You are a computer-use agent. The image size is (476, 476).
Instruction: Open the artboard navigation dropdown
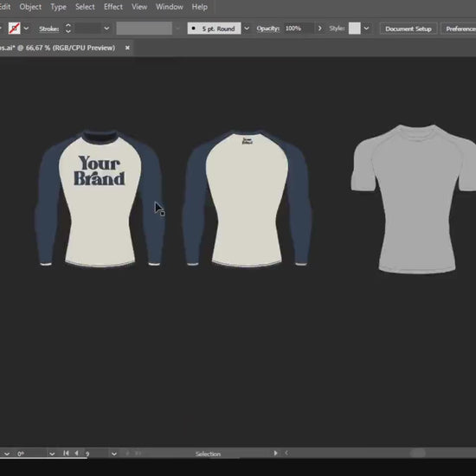[x=114, y=453]
